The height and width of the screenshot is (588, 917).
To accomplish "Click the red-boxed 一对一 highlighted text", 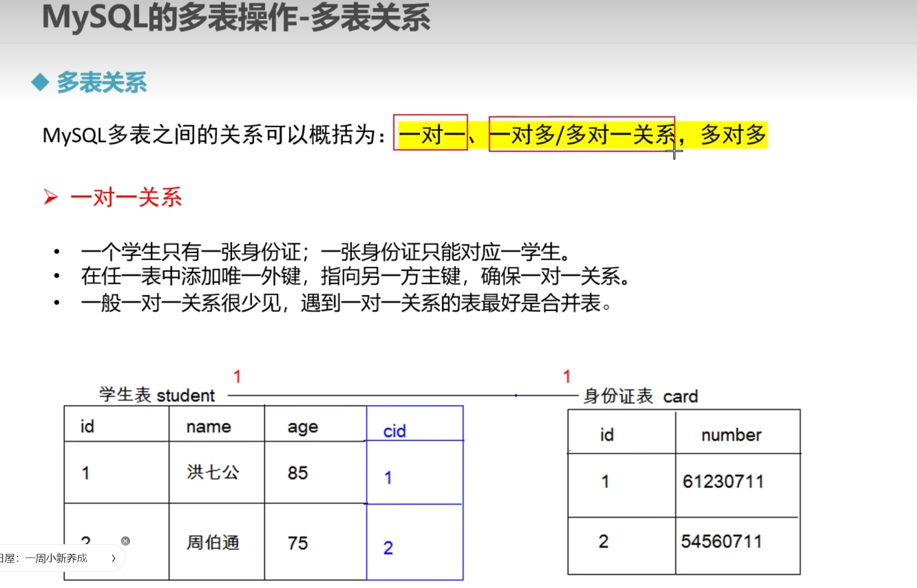I will (x=431, y=135).
